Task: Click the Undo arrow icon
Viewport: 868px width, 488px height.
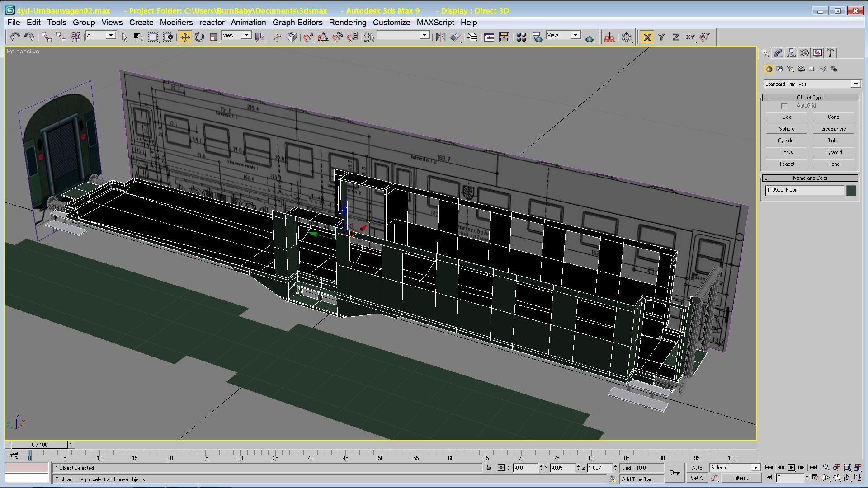Action: [x=15, y=37]
